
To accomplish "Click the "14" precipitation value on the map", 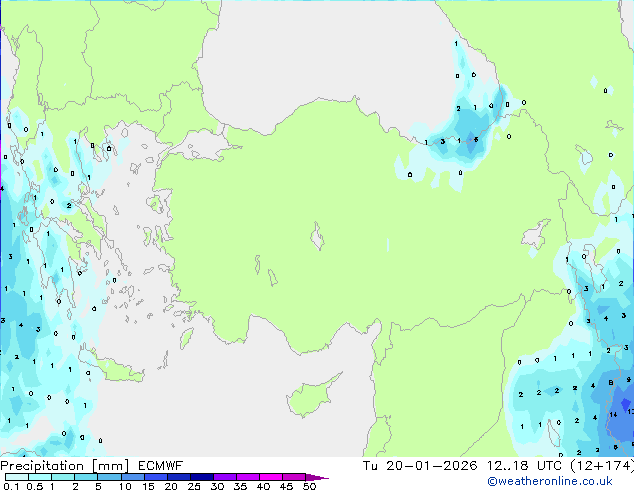I will tap(613, 414).
